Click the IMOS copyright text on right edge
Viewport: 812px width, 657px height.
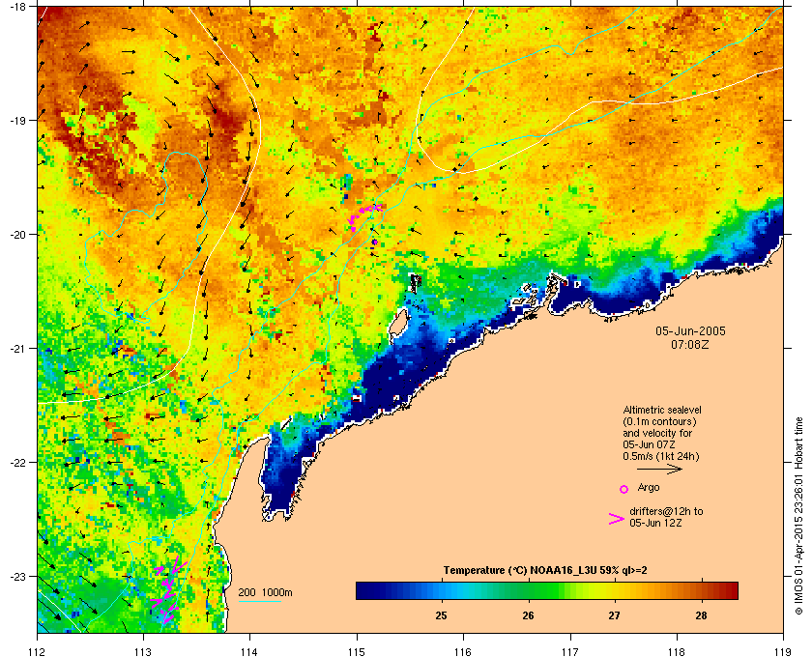click(x=798, y=517)
